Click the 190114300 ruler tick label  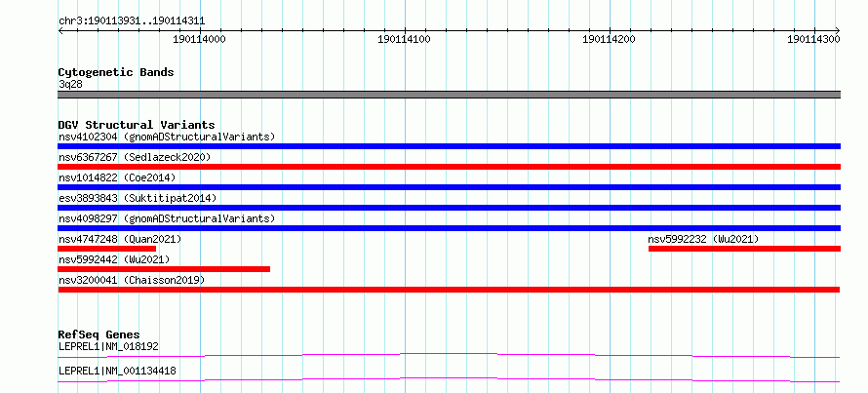[813, 39]
